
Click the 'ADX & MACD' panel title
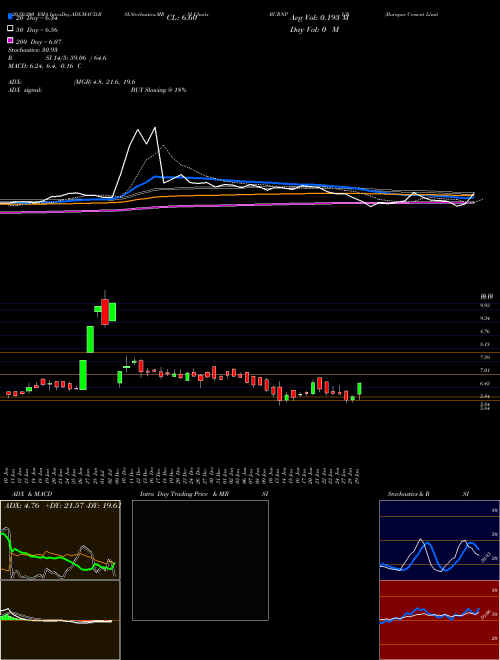(x=32, y=494)
